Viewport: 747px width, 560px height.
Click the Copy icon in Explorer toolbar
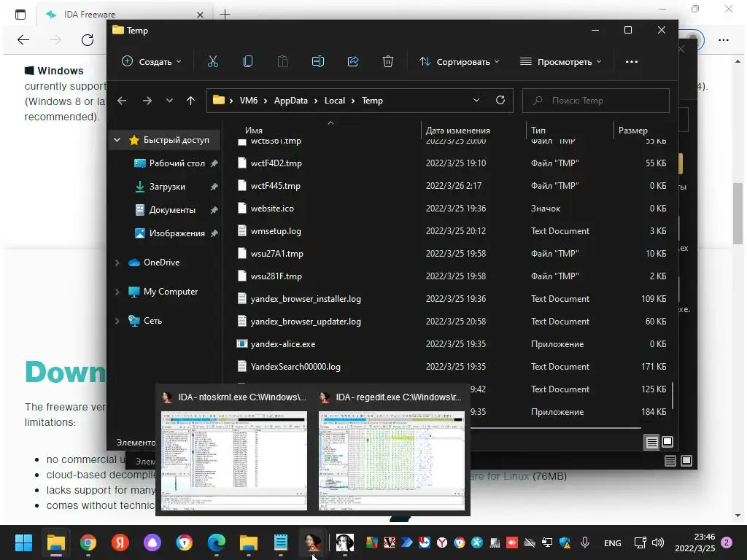248,61
